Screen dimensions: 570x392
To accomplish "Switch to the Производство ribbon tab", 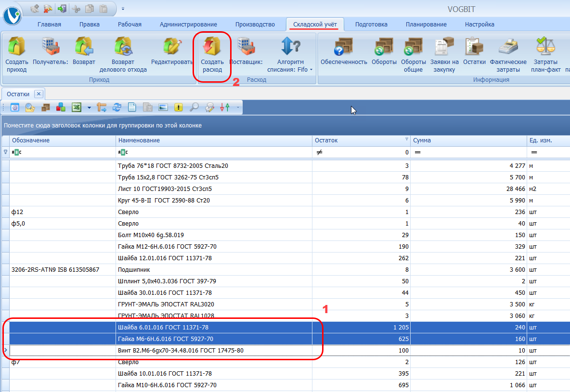I will pos(255,24).
